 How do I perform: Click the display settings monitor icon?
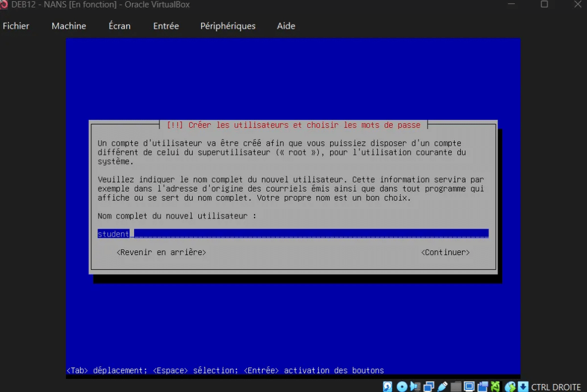[x=469, y=387]
